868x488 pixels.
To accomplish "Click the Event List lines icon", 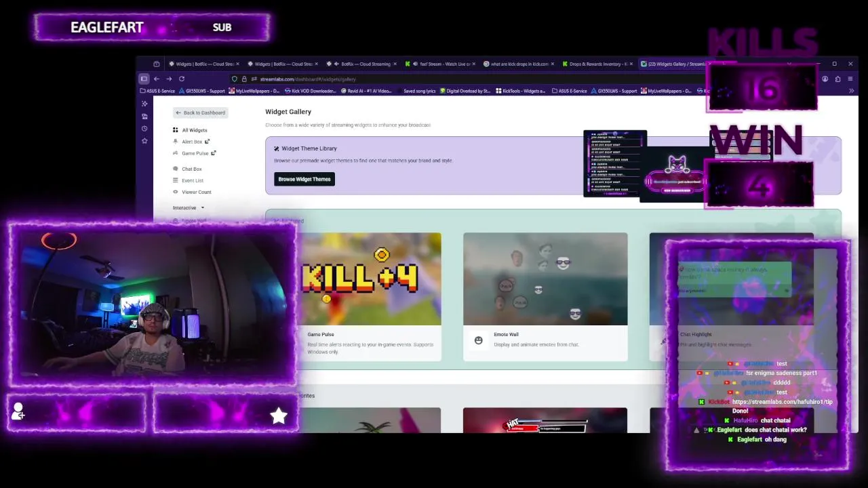I will pos(176,180).
